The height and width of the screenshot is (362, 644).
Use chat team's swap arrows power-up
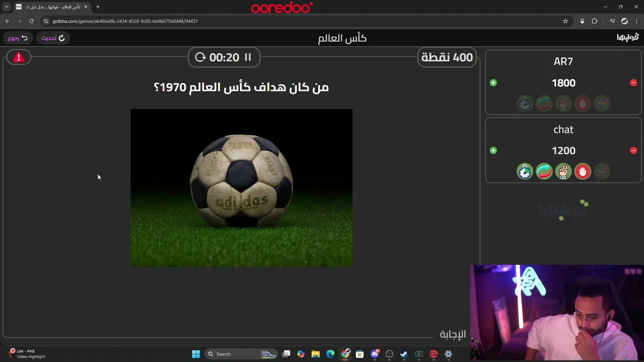tap(544, 171)
